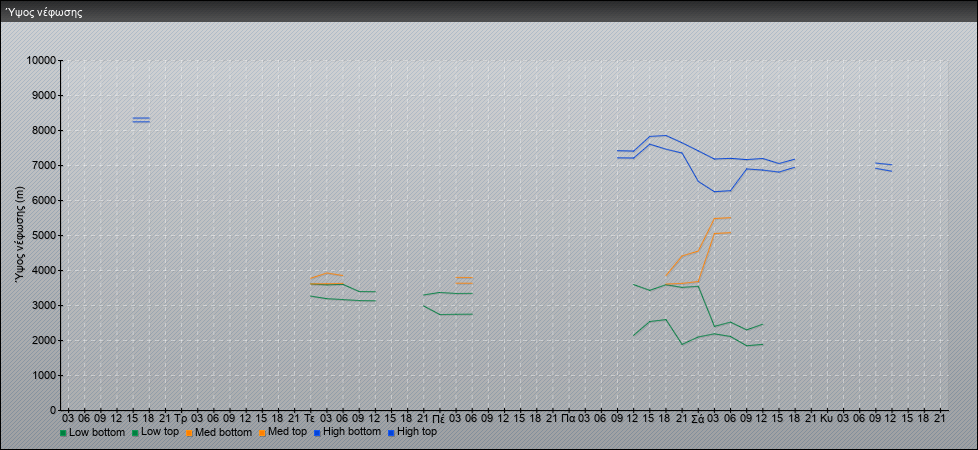Image resolution: width=978 pixels, height=450 pixels.
Task: Toggle the Med bottom legend label
Action: tap(223, 432)
